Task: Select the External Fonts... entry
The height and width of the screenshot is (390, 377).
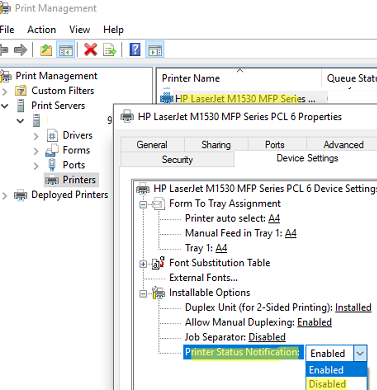Action: [203, 278]
